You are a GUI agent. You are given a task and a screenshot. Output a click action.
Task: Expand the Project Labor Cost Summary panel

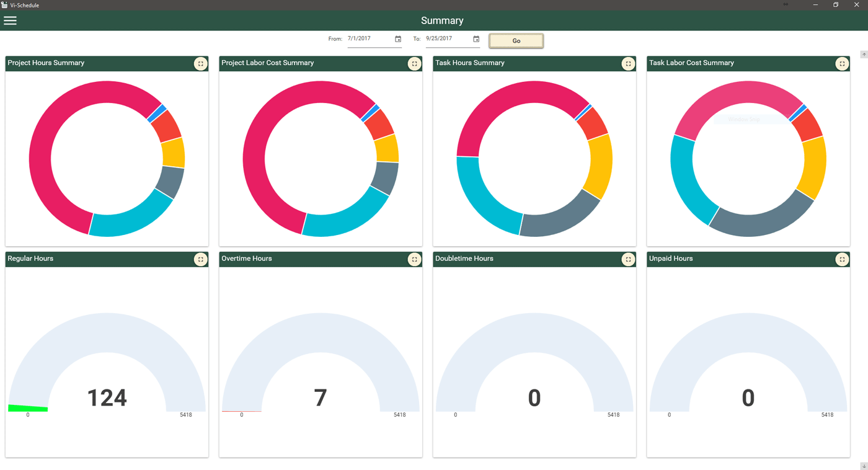pos(414,64)
